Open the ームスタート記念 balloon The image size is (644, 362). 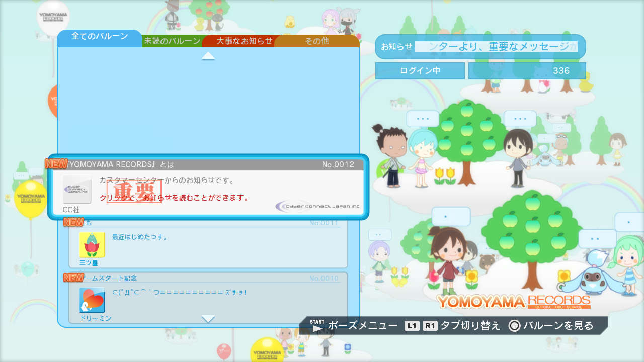click(x=208, y=297)
